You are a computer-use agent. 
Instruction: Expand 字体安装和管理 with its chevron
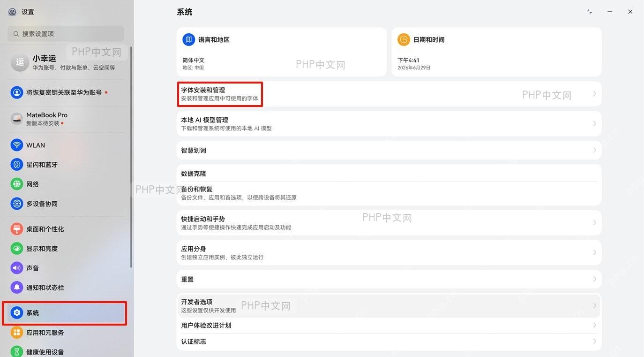pyautogui.click(x=594, y=94)
